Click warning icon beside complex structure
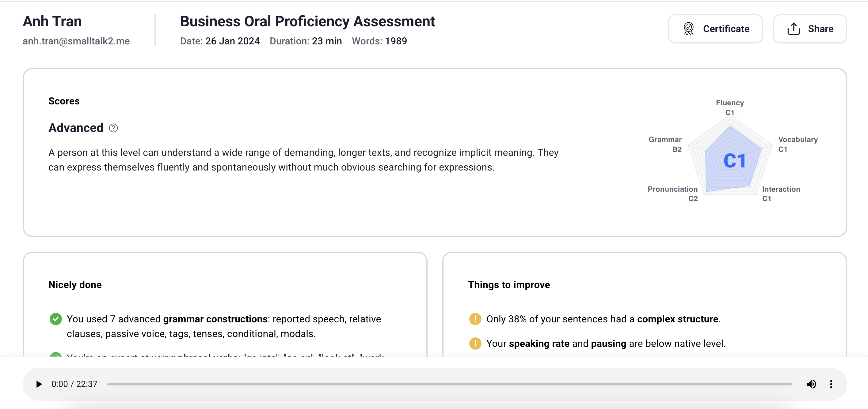Viewport: 868px width, 409px height. (x=475, y=319)
